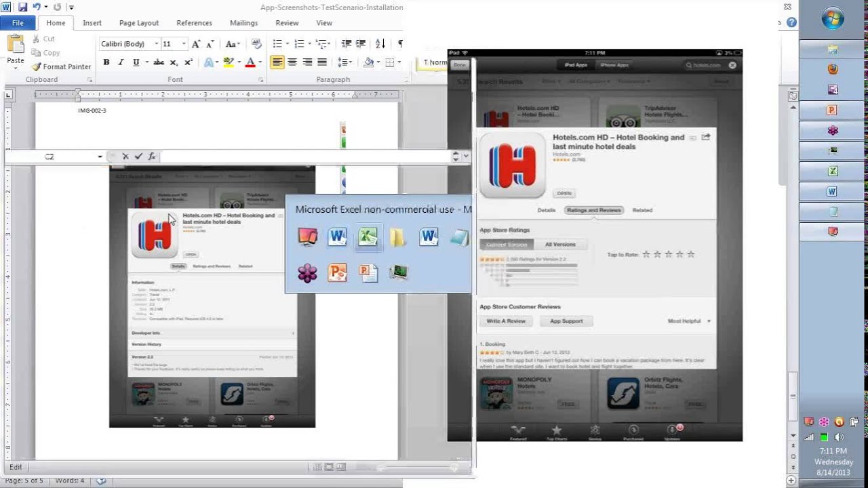This screenshot has width=868, height=488.
Task: Open the Bullets list dropdown arrow
Action: [286, 44]
